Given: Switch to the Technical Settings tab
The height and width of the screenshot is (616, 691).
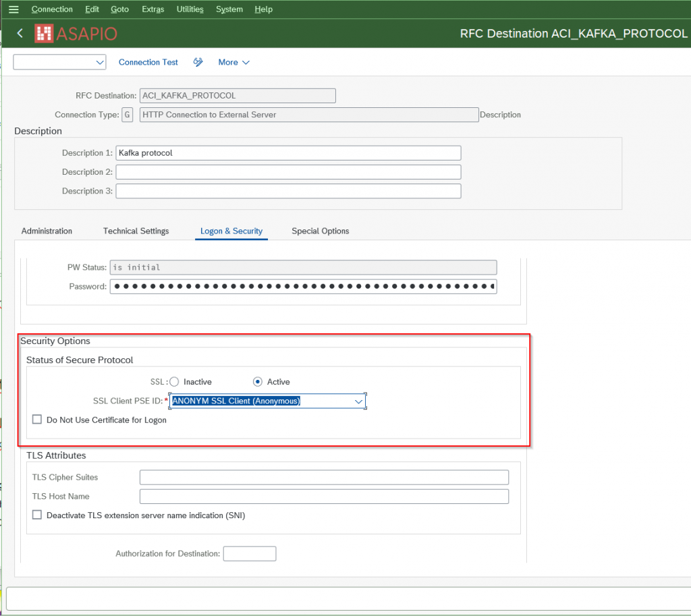Looking at the screenshot, I should pos(136,231).
